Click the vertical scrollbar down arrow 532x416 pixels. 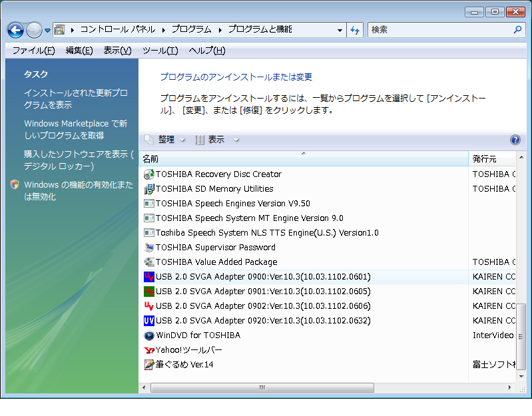521,376
